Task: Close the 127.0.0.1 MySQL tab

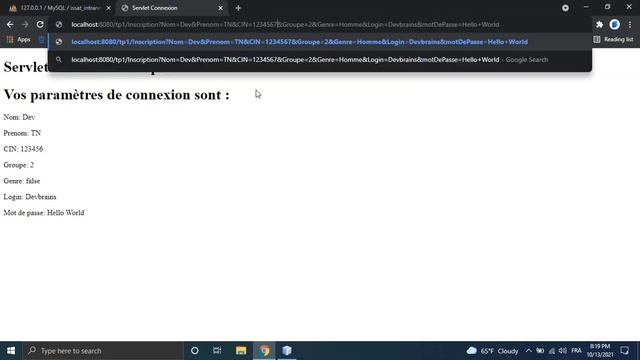Action: (x=109, y=8)
